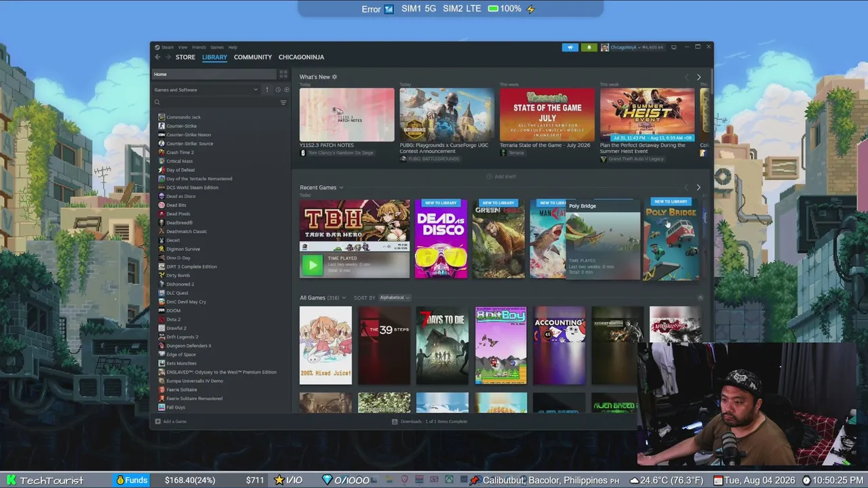Screen dimensions: 868x488
Task: Open the advanced filter settings icon
Action: coord(283,102)
